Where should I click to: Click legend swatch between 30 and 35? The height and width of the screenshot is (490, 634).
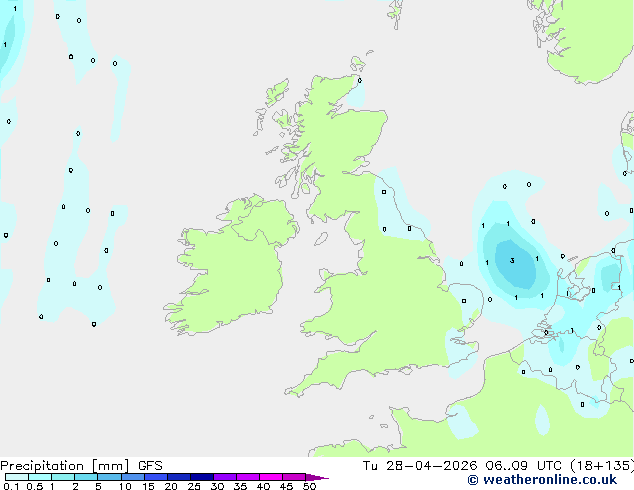tap(225, 477)
